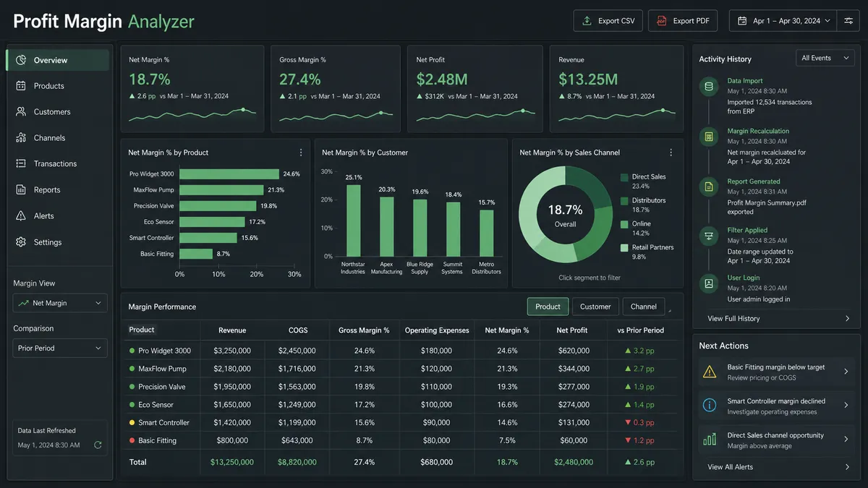Viewport: 868px width, 488px height.
Task: Click the Export CSV button
Action: click(608, 21)
